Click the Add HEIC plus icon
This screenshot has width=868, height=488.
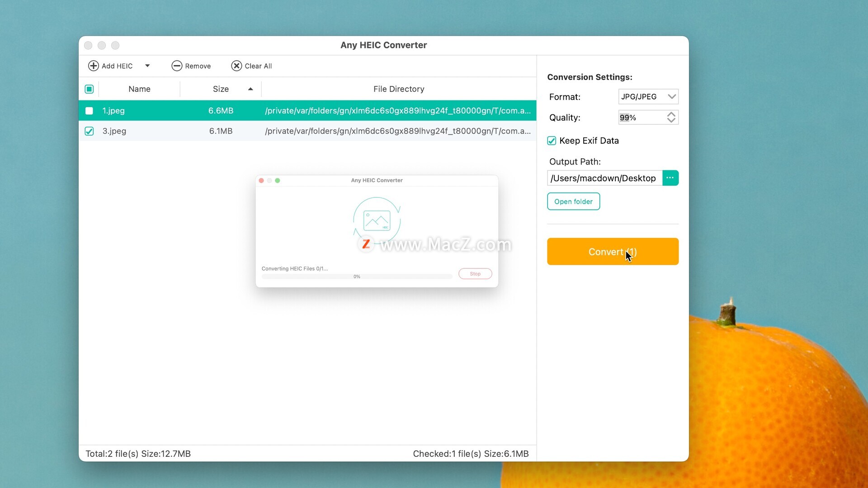pyautogui.click(x=93, y=66)
